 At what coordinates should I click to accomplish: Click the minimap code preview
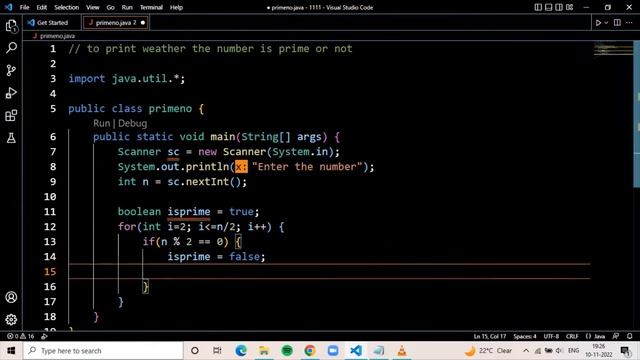(612, 50)
